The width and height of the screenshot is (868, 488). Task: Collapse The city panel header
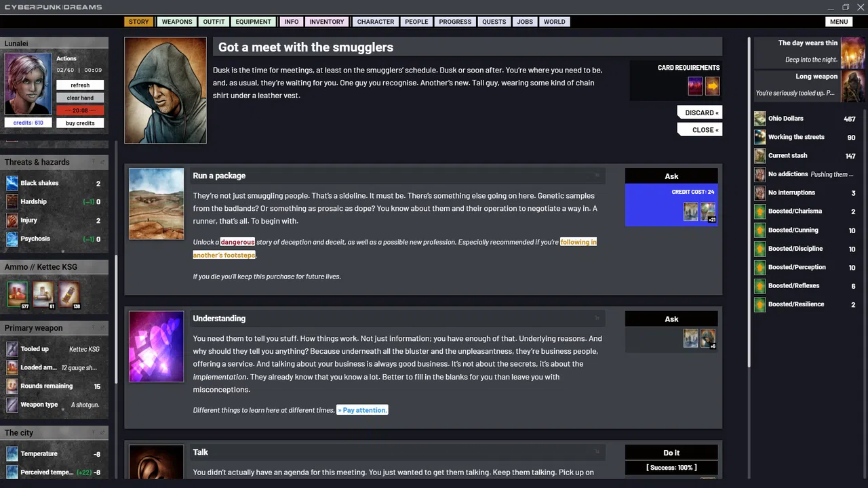pyautogui.click(x=54, y=433)
